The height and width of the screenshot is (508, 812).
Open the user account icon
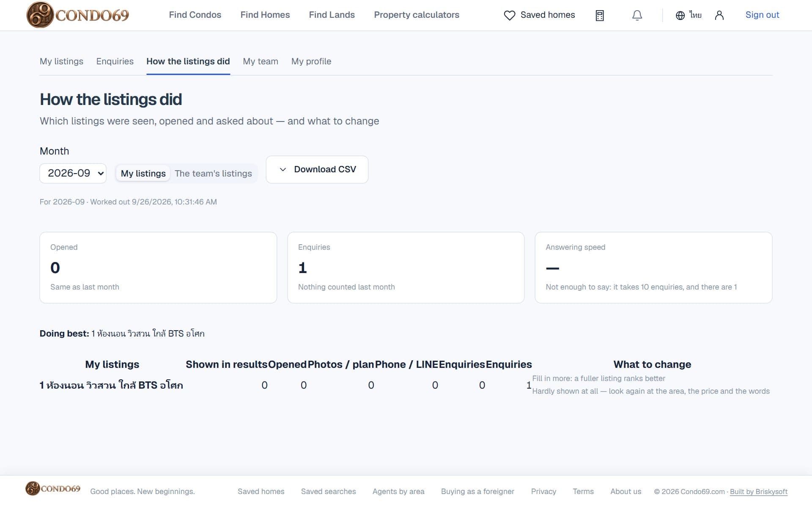[719, 16]
